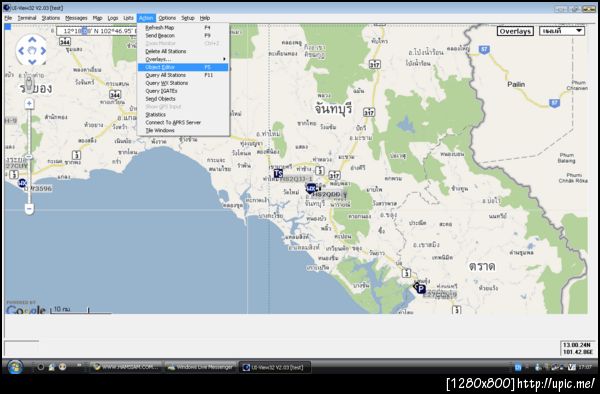The image size is (600, 394).
Task: Select Object Editor menu entry
Action: 183,67
